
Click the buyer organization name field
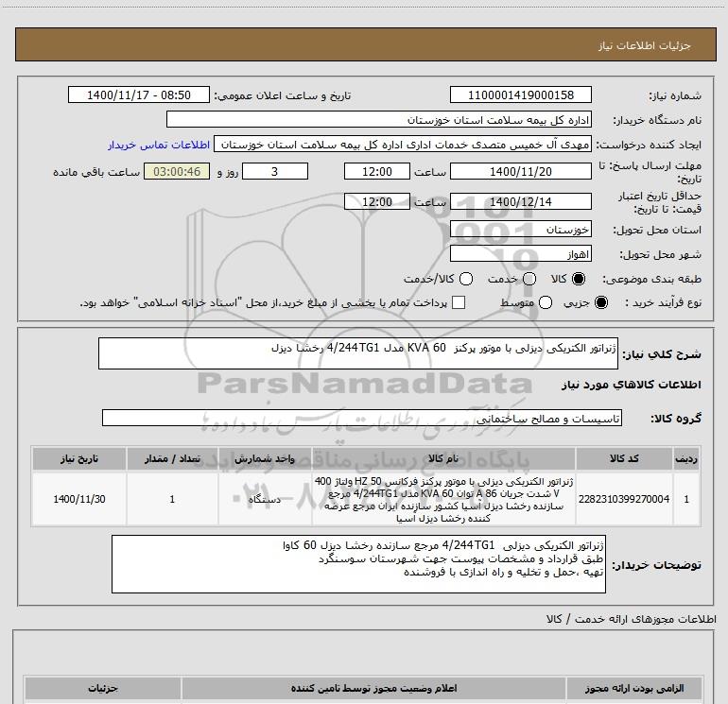pyautogui.click(x=379, y=119)
